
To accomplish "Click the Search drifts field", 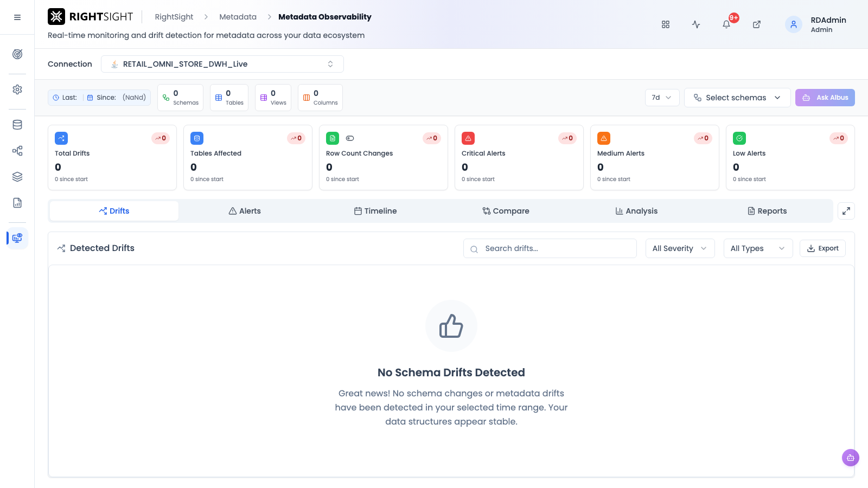I will pyautogui.click(x=550, y=248).
